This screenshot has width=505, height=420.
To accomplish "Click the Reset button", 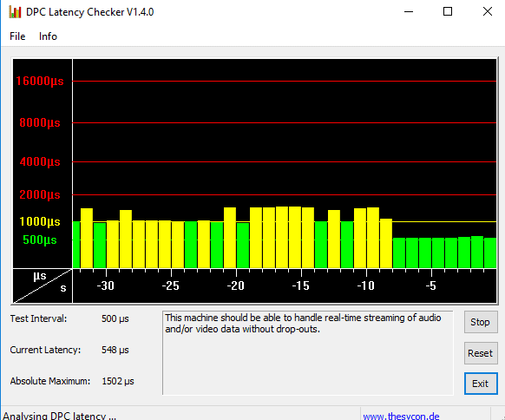I will pyautogui.click(x=481, y=353).
